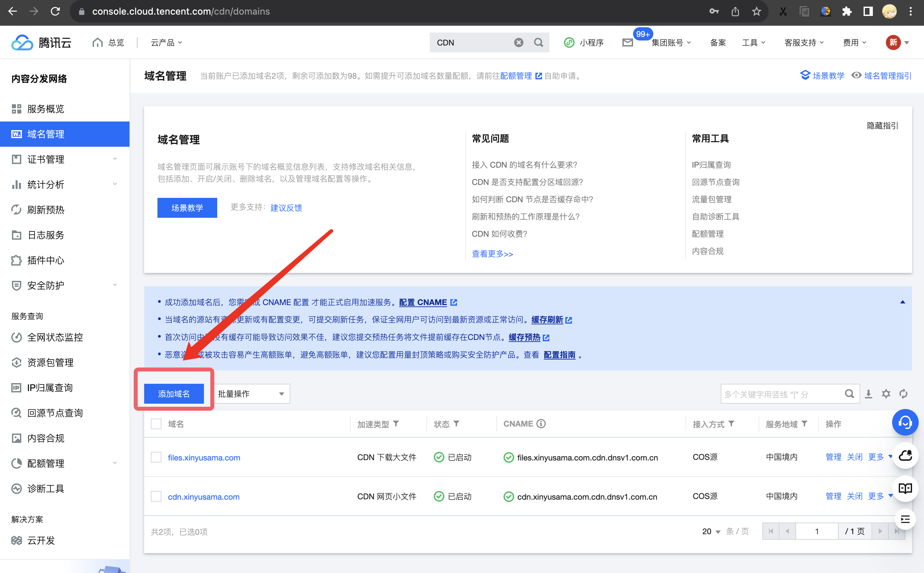Open the 域名管理指引 eye guide

(x=881, y=76)
